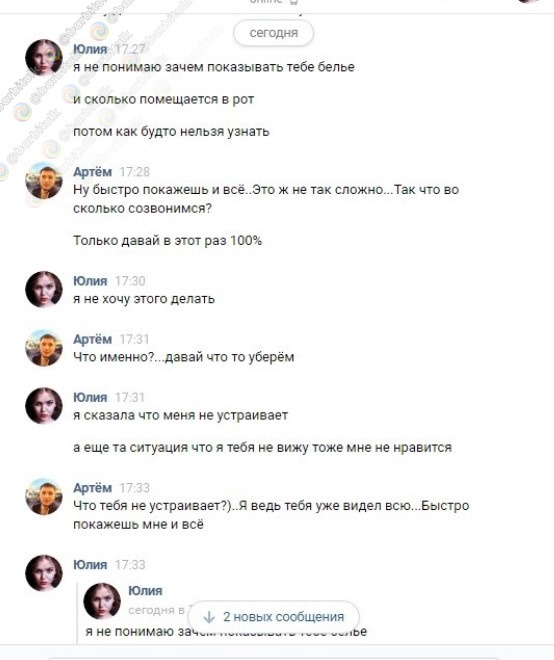Image resolution: width=554 pixels, height=660 pixels.
Task: Open Артём's avatar at 17:28 message
Action: pos(44,181)
